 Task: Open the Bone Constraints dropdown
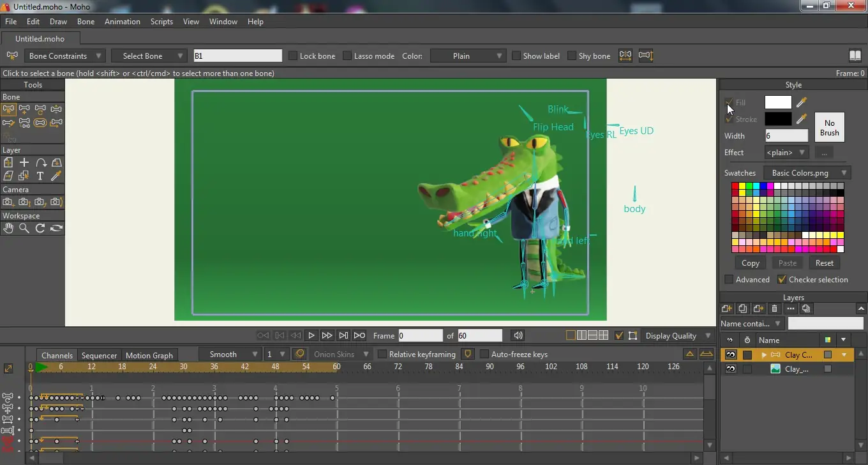point(64,56)
